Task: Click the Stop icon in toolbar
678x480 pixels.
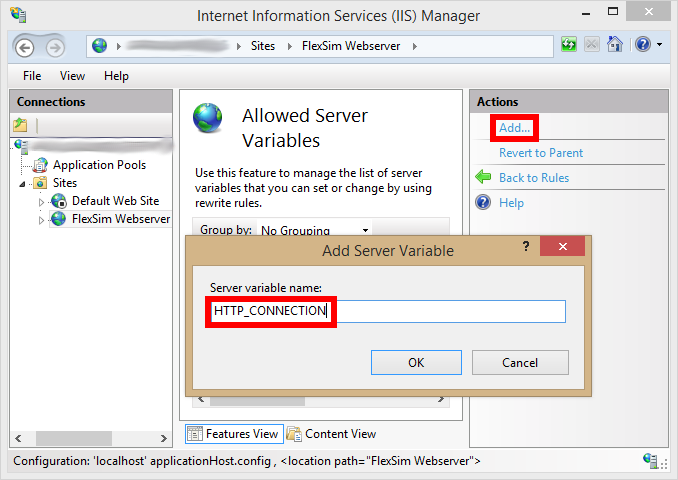Action: (x=592, y=45)
